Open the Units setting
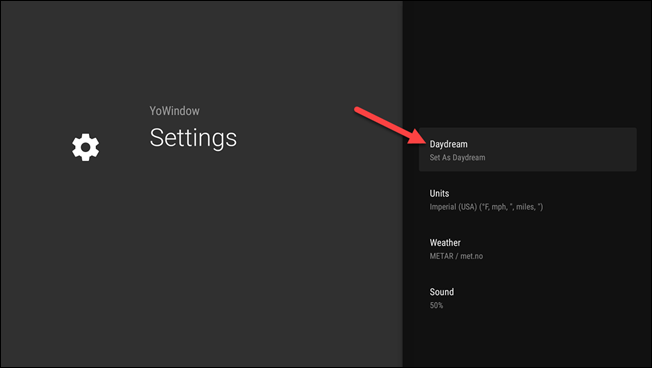The height and width of the screenshot is (368, 652). pyautogui.click(x=527, y=199)
